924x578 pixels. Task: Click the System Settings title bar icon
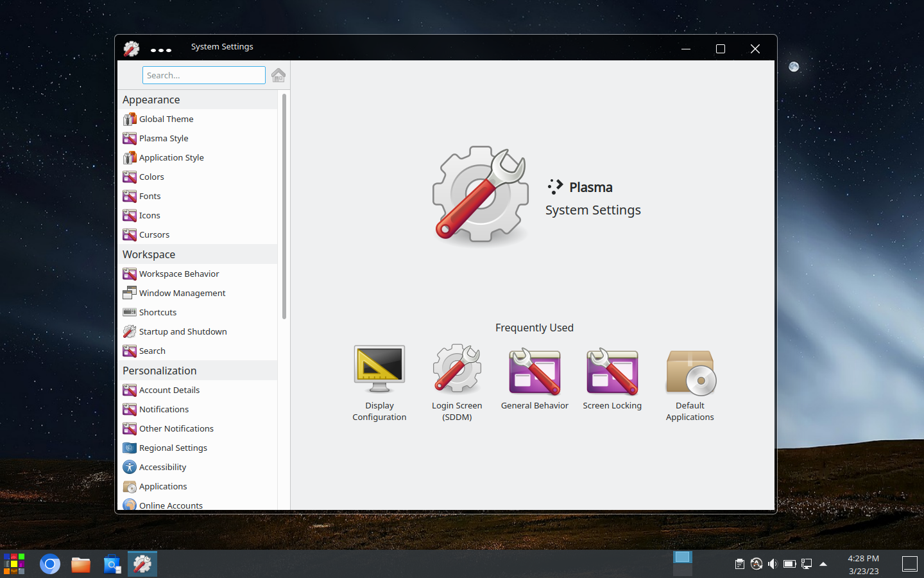132,49
